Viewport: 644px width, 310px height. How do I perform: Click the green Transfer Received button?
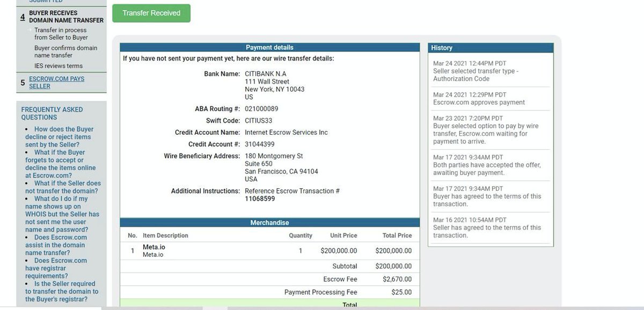click(x=151, y=13)
